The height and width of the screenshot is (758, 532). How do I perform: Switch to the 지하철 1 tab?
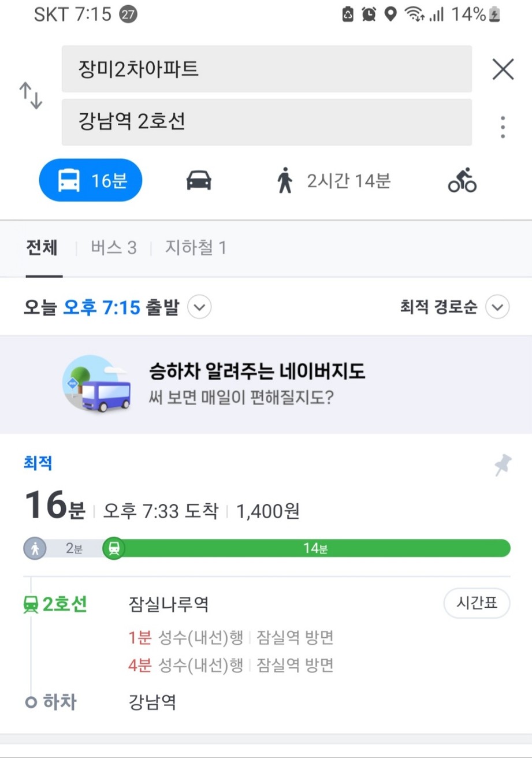pos(195,248)
